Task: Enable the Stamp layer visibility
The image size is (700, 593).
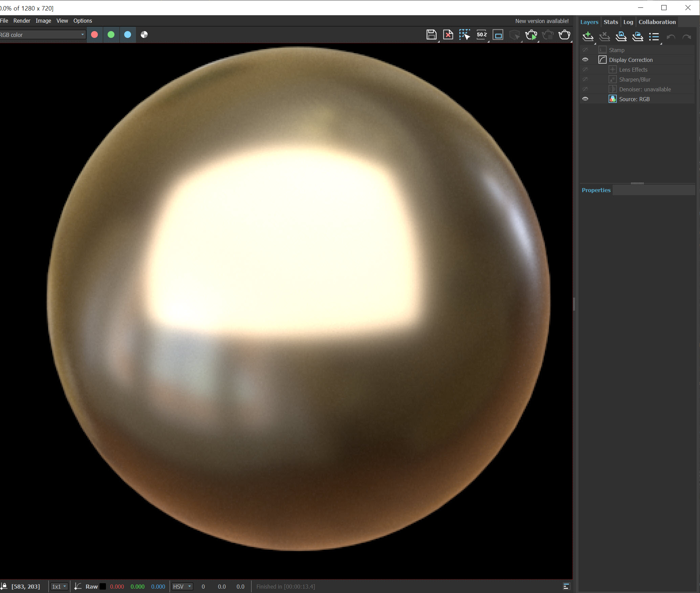Action: pos(585,50)
